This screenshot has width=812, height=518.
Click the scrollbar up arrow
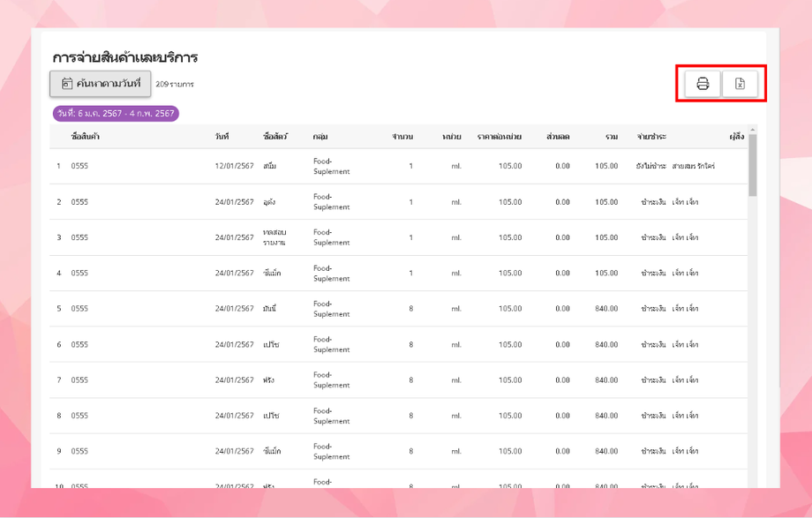click(x=753, y=130)
